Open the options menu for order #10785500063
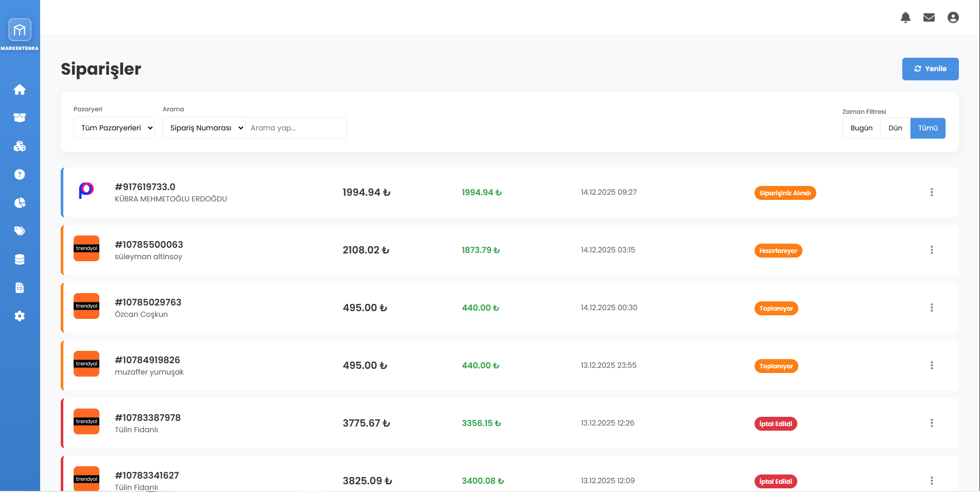 (931, 250)
